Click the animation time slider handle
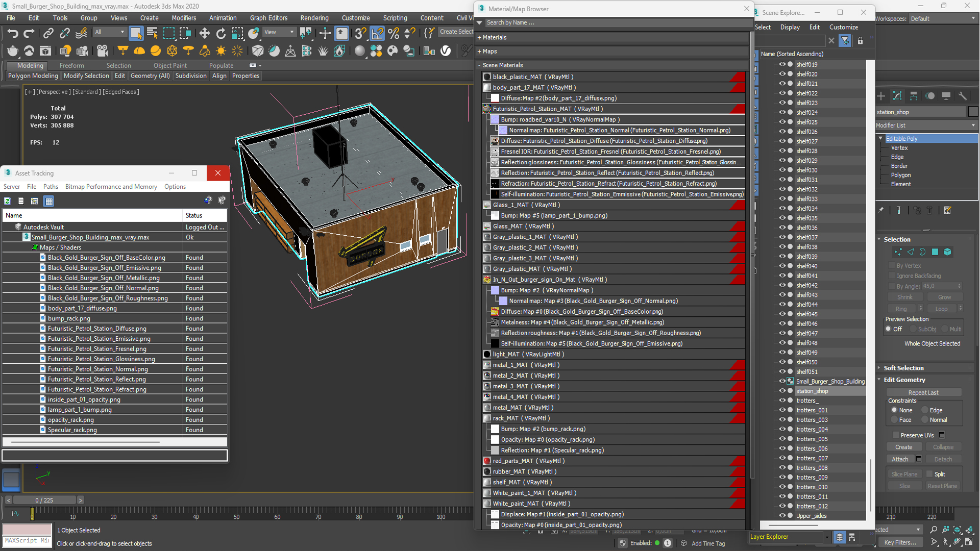Viewport: 980px width, 551px height. tap(44, 500)
